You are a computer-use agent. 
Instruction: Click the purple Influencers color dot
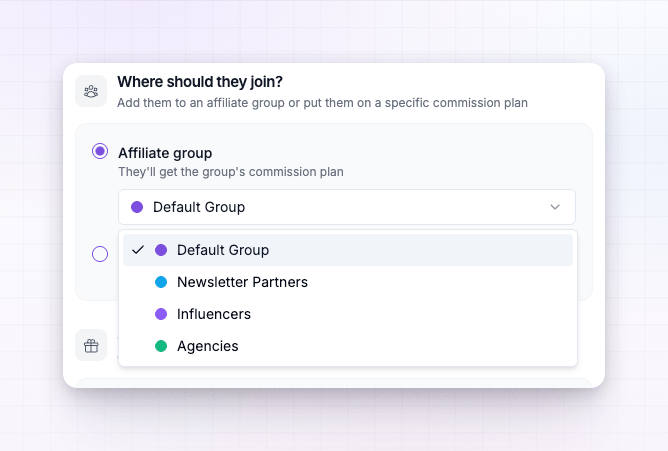161,314
